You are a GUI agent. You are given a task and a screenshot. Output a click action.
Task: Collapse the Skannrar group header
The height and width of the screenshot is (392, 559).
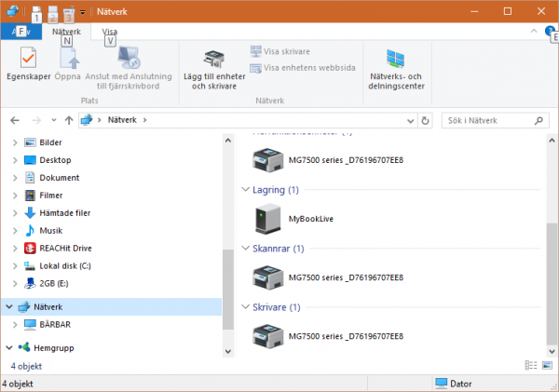coord(244,249)
